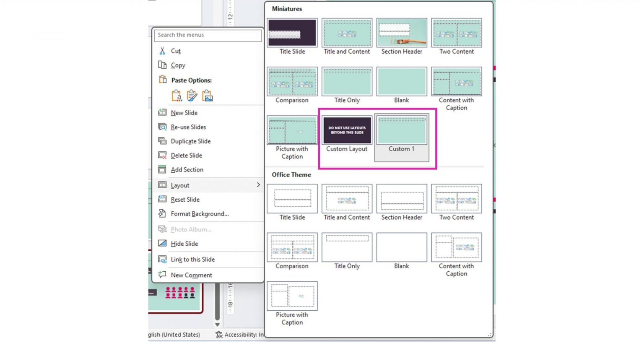Expand the Layout submenu arrow
Viewport: 644px width, 343px height.
coord(258,184)
